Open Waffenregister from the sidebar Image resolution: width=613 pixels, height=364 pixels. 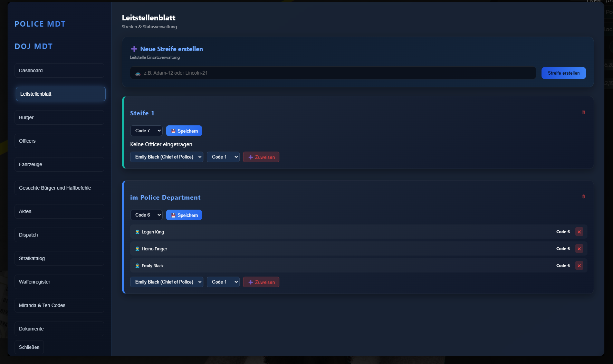[x=59, y=282]
